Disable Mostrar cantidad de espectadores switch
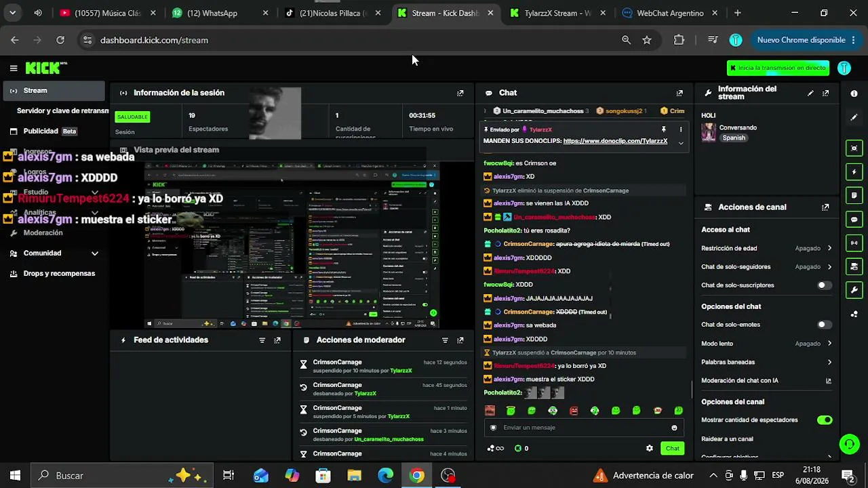This screenshot has height=488, width=868. (825, 420)
